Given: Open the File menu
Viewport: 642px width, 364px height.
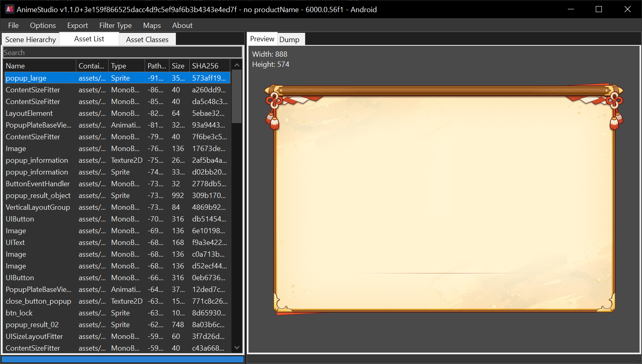Looking at the screenshot, I should 13,26.
